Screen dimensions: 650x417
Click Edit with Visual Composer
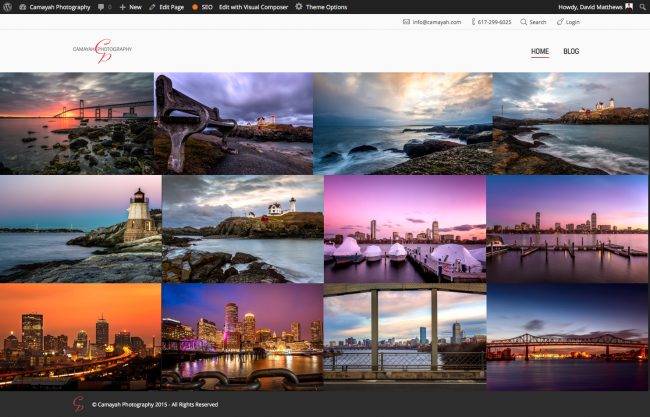point(252,7)
